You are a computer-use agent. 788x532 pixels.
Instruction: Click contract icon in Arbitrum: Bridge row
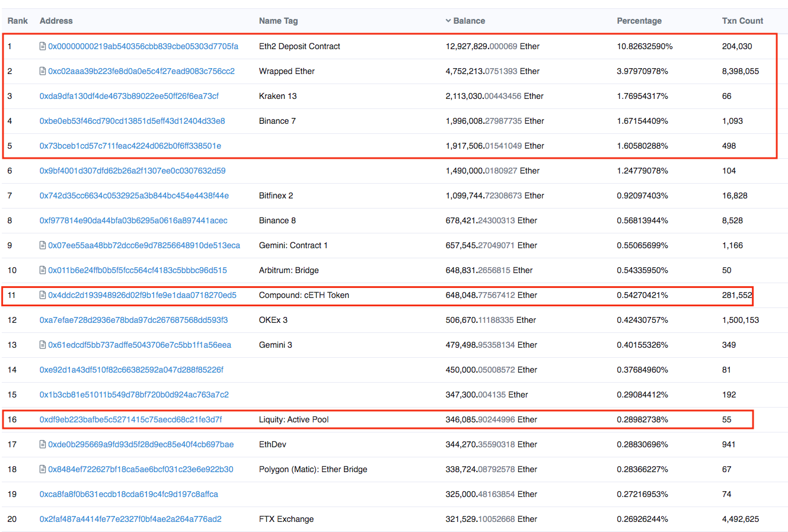tap(43, 270)
